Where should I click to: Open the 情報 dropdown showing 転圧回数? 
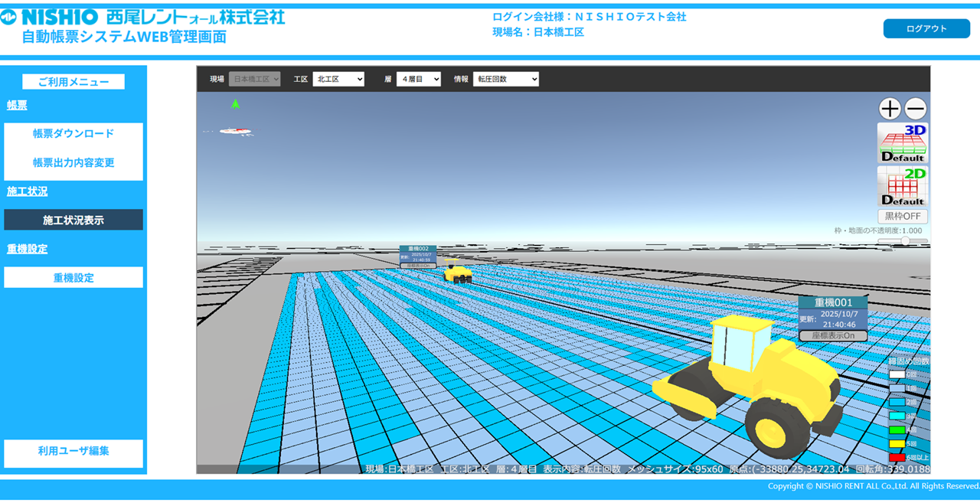click(506, 79)
